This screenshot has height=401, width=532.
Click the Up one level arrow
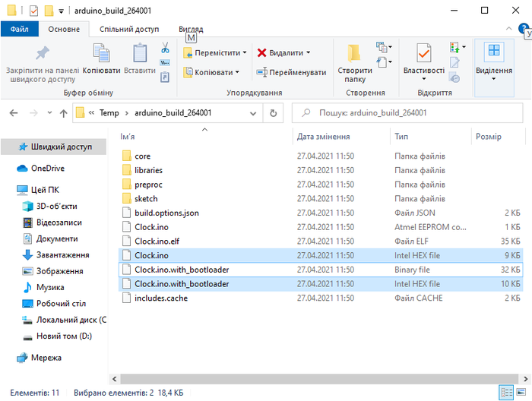(x=63, y=113)
